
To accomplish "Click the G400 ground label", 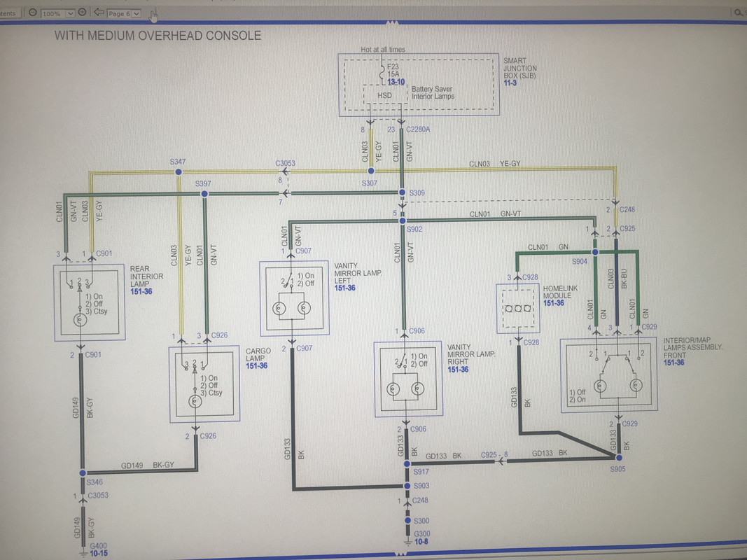I will click(x=99, y=546).
